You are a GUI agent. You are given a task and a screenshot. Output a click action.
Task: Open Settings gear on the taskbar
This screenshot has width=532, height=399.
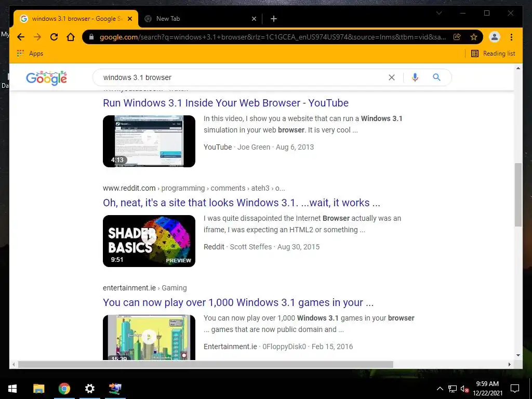click(x=89, y=389)
